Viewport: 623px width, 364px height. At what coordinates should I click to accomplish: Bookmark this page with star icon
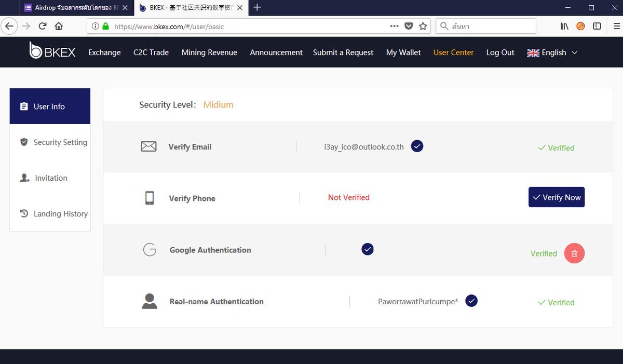423,26
